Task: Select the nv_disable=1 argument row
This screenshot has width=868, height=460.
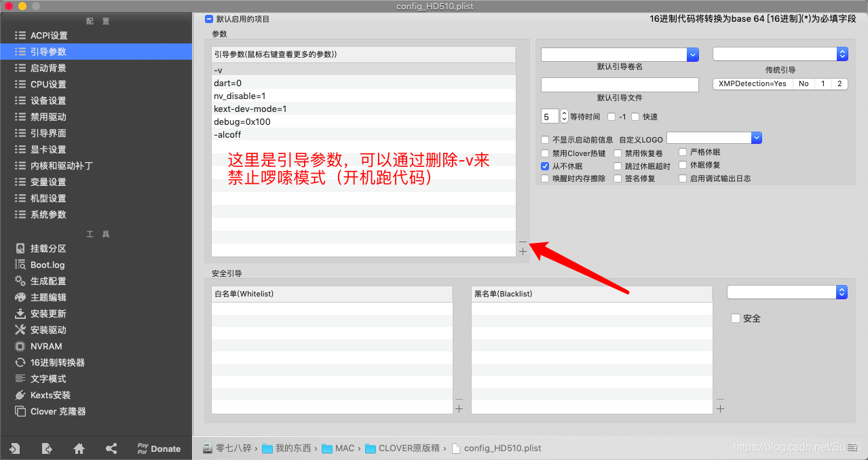Action: tap(363, 96)
